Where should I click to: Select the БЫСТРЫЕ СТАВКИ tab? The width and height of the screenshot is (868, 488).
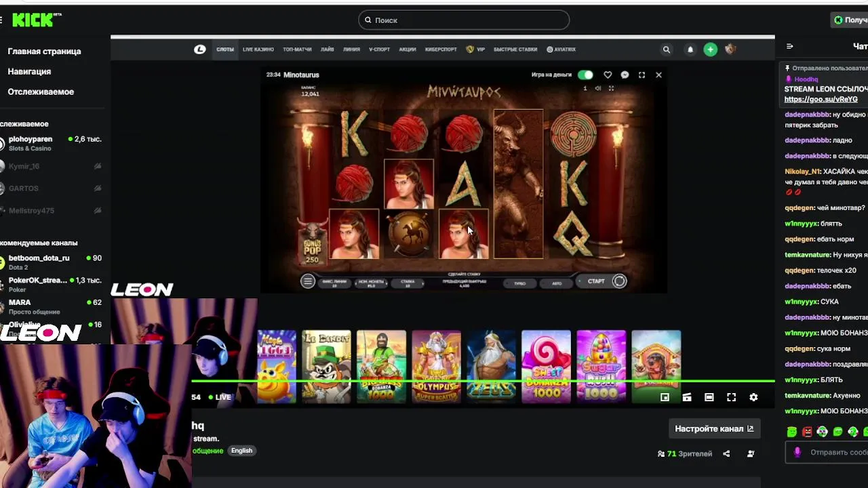pyautogui.click(x=515, y=49)
